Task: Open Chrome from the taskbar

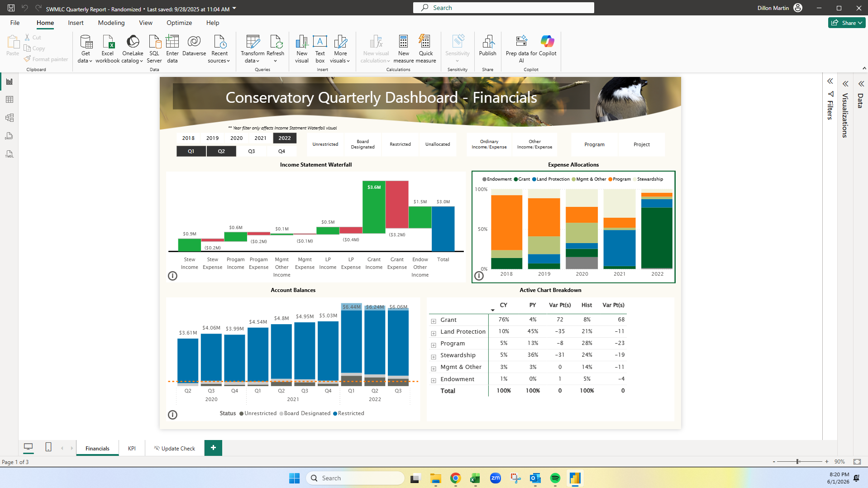Action: point(455,478)
